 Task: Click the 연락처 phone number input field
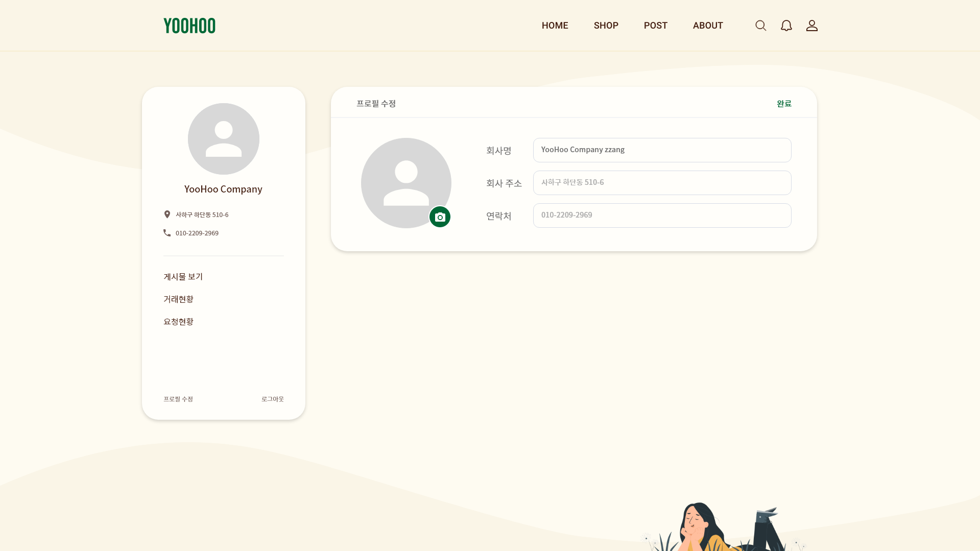[x=661, y=215]
